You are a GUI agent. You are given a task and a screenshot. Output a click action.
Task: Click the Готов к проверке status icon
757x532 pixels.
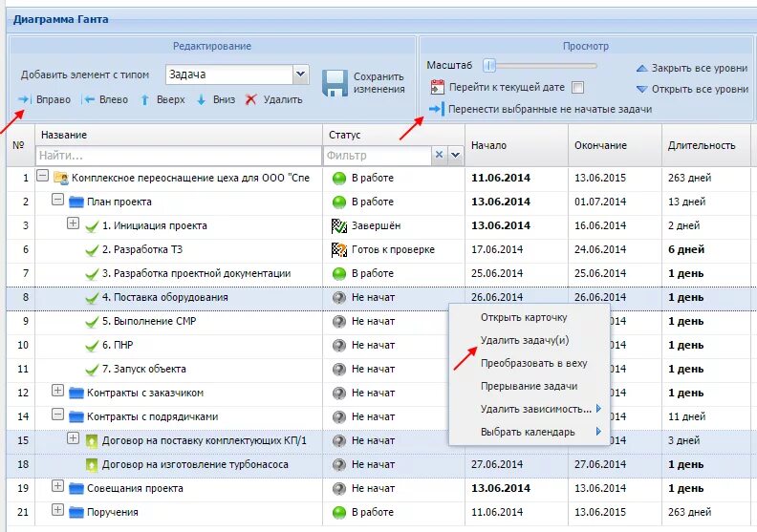click(339, 249)
